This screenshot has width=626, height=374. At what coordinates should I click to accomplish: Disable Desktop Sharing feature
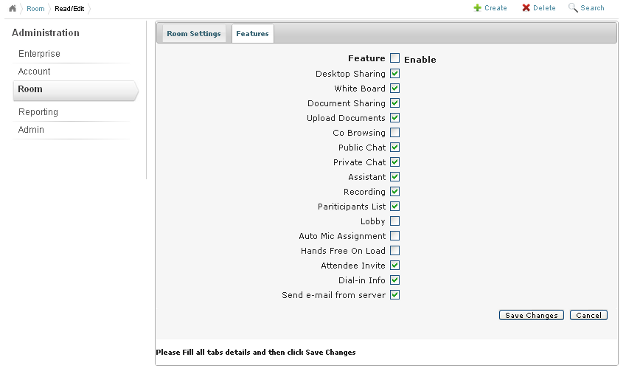pyautogui.click(x=395, y=73)
